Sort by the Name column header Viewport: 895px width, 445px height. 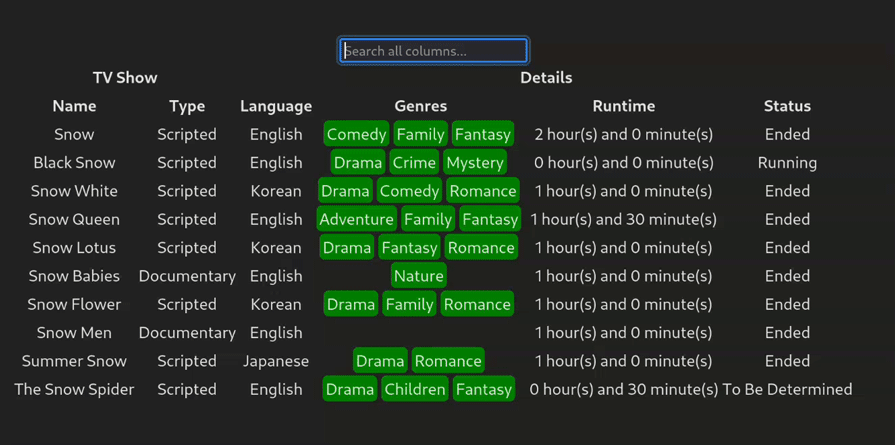coord(74,106)
